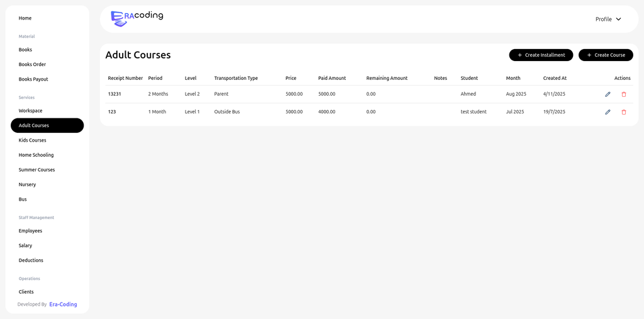Switch to Kids Courses
Image resolution: width=644 pixels, height=319 pixels.
pos(33,140)
